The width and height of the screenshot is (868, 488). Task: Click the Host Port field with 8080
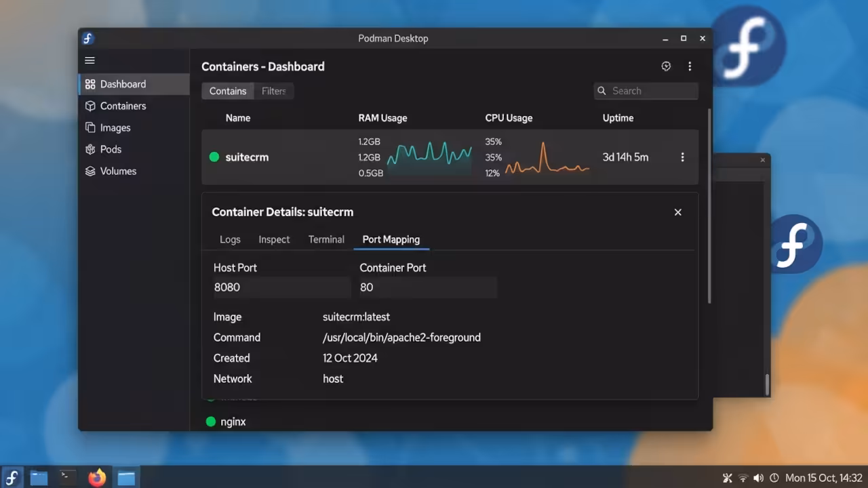281,287
